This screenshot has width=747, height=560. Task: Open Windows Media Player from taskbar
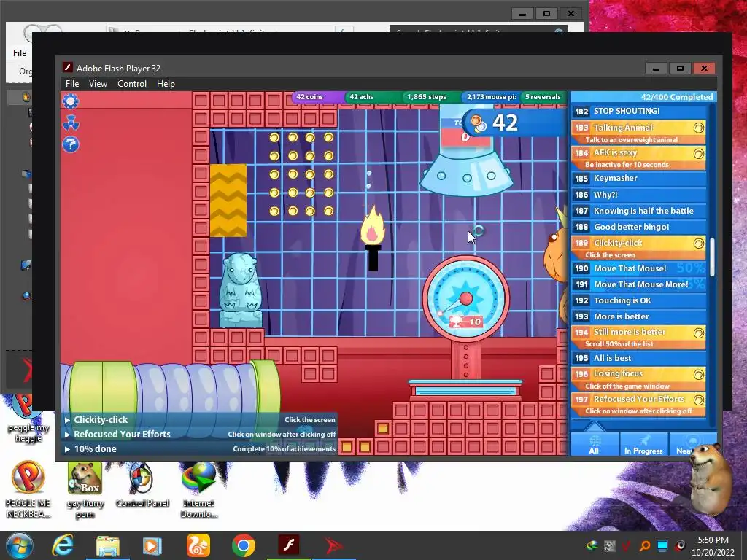pyautogui.click(x=152, y=545)
